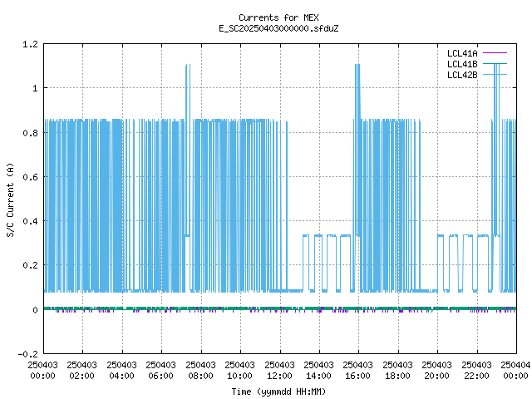The height and width of the screenshot is (399, 532).
Task: Select the LCL42B legend label
Action: click(x=462, y=75)
